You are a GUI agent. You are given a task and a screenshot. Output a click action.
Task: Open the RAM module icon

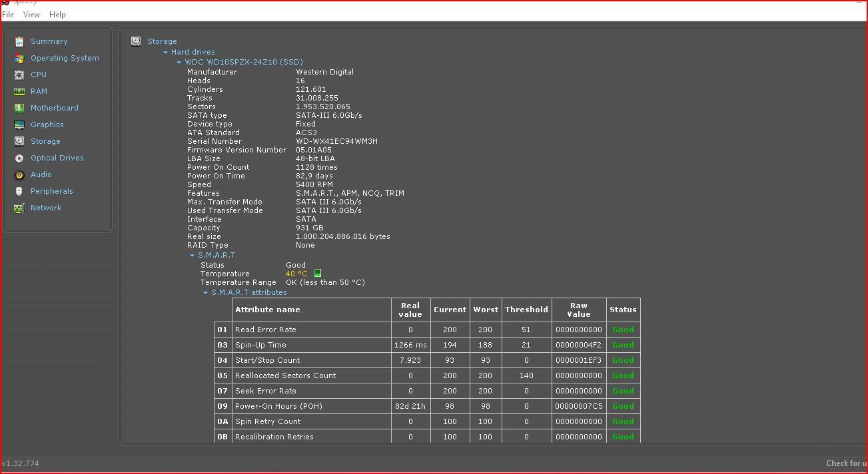point(19,91)
